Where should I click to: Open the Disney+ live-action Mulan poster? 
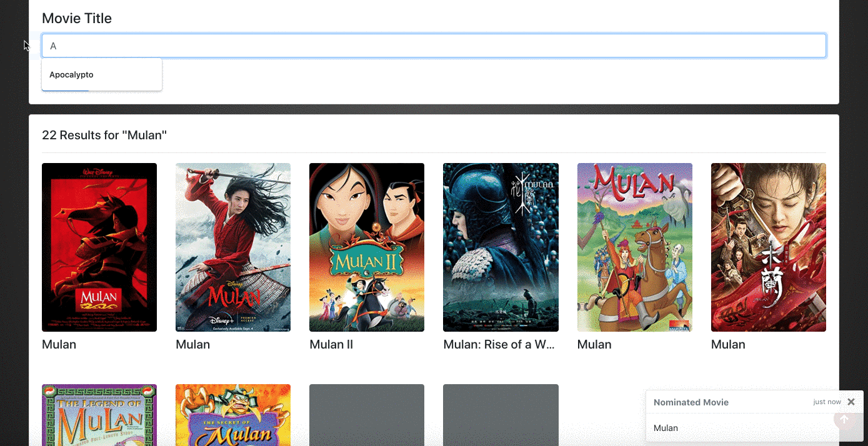click(233, 247)
